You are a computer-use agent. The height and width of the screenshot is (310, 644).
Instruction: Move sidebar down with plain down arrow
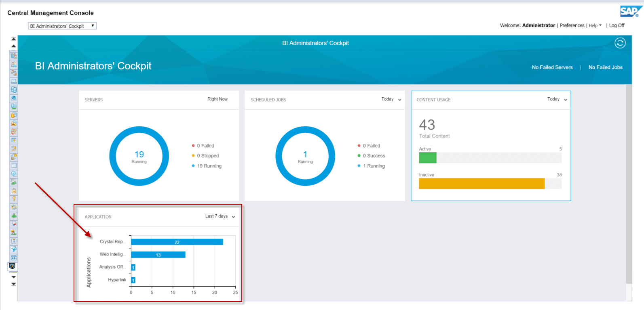(x=14, y=277)
